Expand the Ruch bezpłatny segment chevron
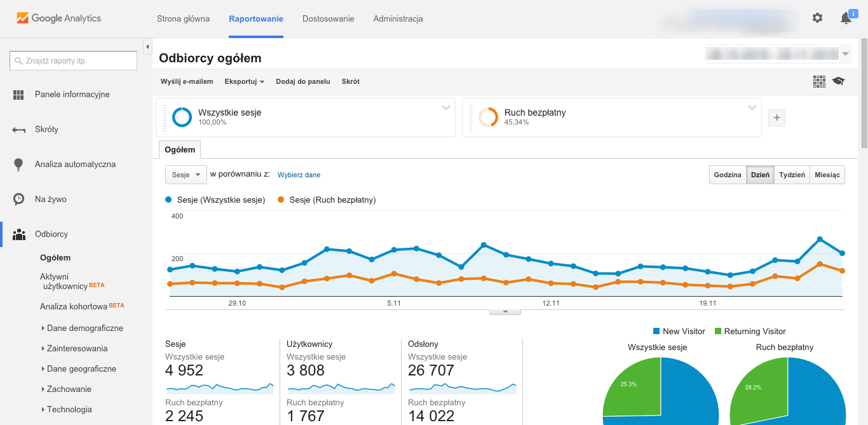 [x=752, y=108]
